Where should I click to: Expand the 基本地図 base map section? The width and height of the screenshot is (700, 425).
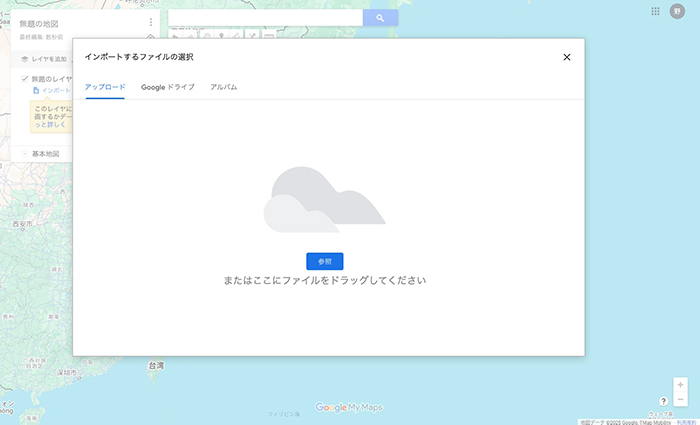coord(25,154)
